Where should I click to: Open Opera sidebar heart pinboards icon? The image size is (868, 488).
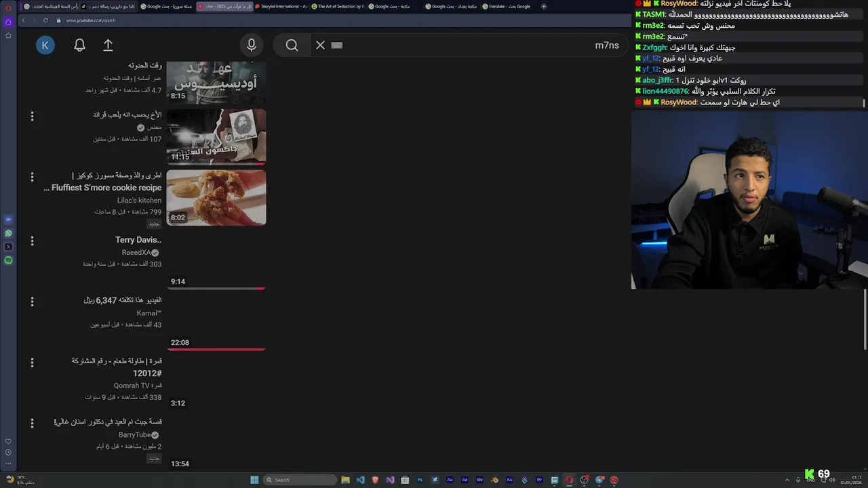[8, 441]
